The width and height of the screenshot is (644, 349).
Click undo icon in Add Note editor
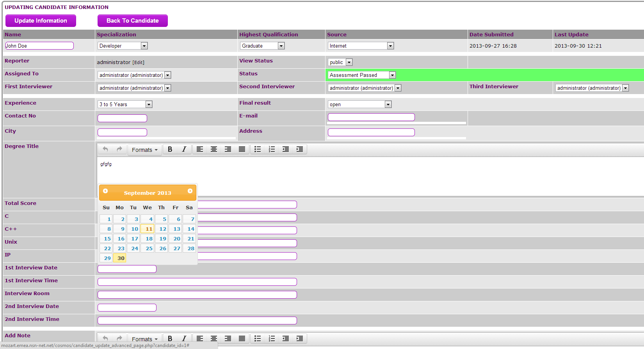click(105, 338)
